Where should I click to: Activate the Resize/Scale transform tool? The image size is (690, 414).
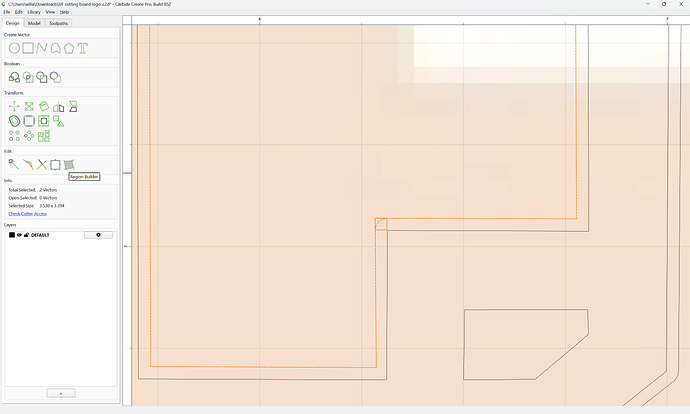[x=29, y=106]
